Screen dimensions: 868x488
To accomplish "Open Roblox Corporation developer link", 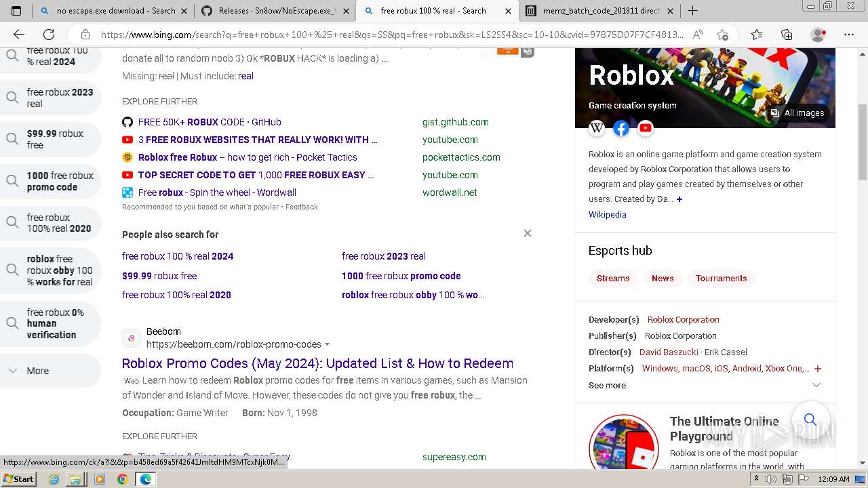I will click(x=683, y=320).
